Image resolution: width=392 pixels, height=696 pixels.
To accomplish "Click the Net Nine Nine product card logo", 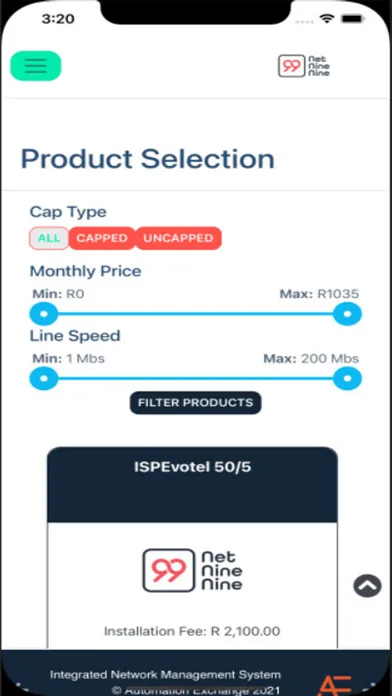I will tap(193, 570).
